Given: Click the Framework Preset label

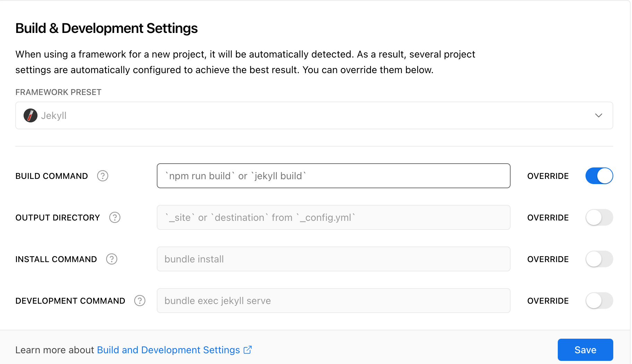Looking at the screenshot, I should tap(58, 92).
